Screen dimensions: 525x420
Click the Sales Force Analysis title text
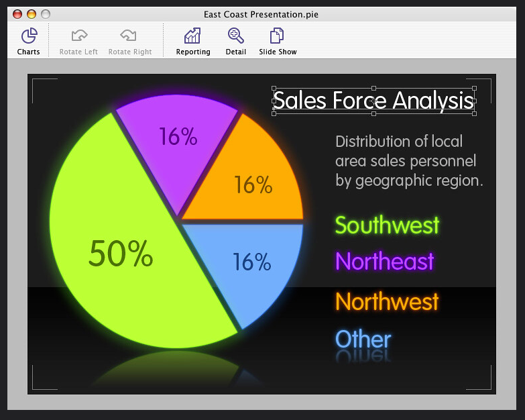coord(373,101)
